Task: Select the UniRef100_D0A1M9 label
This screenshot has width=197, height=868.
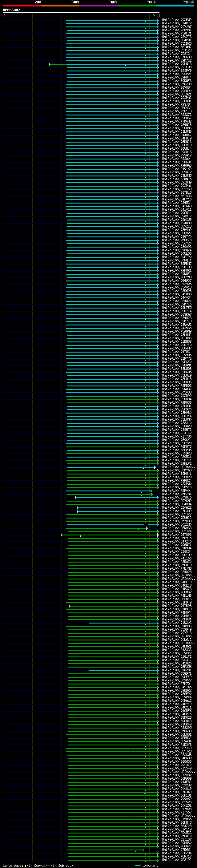Action: coord(177,555)
